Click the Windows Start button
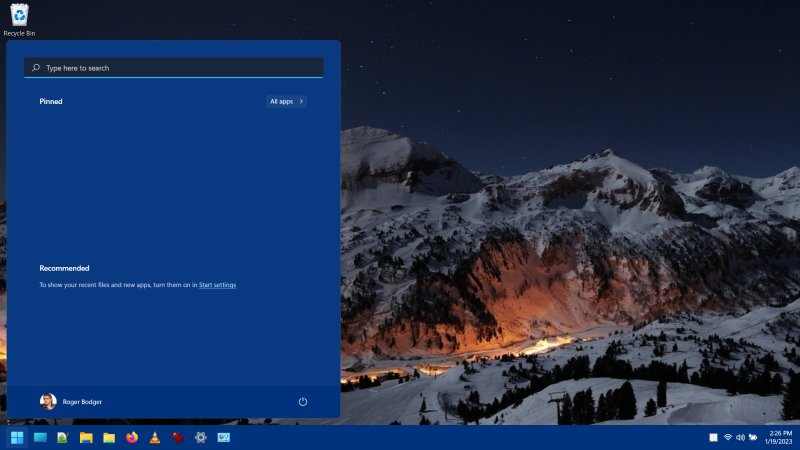 tap(17, 437)
